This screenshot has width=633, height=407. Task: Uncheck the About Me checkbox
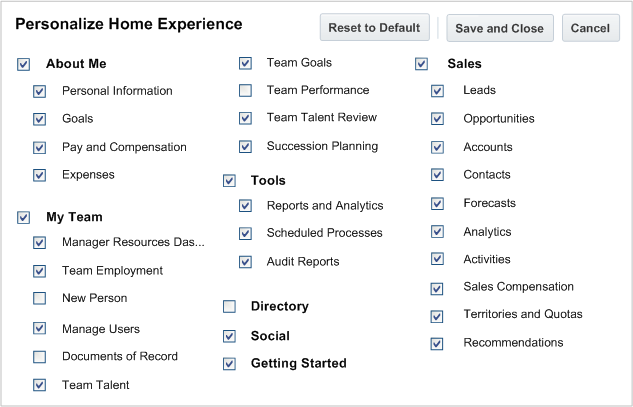coord(24,65)
